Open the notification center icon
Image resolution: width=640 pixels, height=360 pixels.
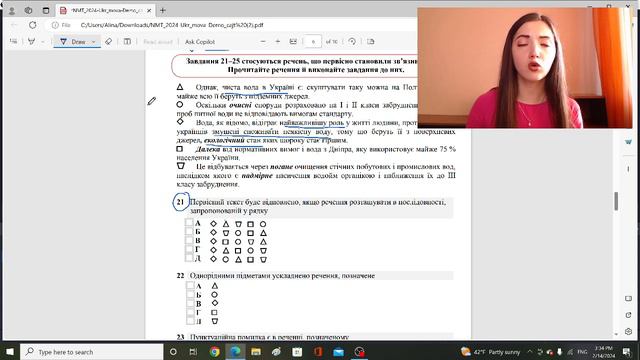click(x=627, y=352)
